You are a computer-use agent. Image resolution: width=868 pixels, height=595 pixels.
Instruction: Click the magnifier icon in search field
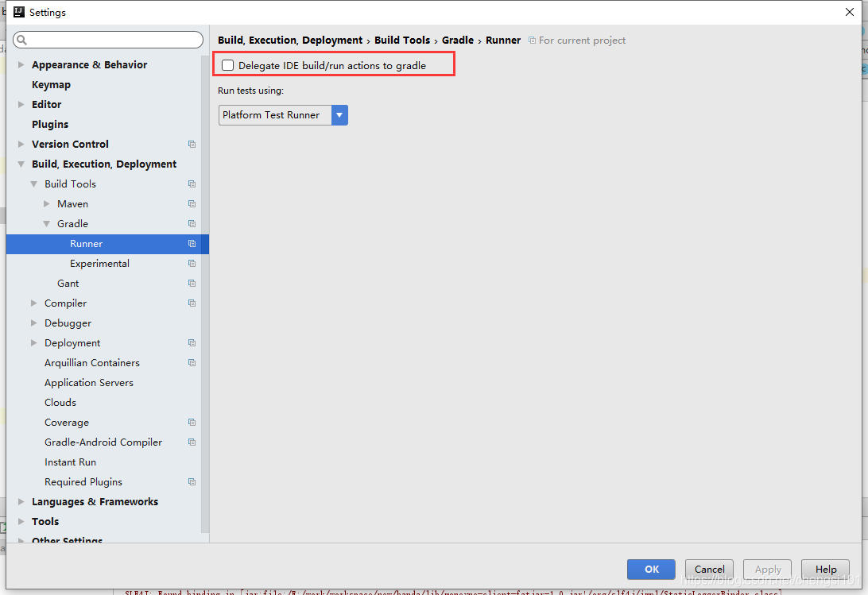21,40
